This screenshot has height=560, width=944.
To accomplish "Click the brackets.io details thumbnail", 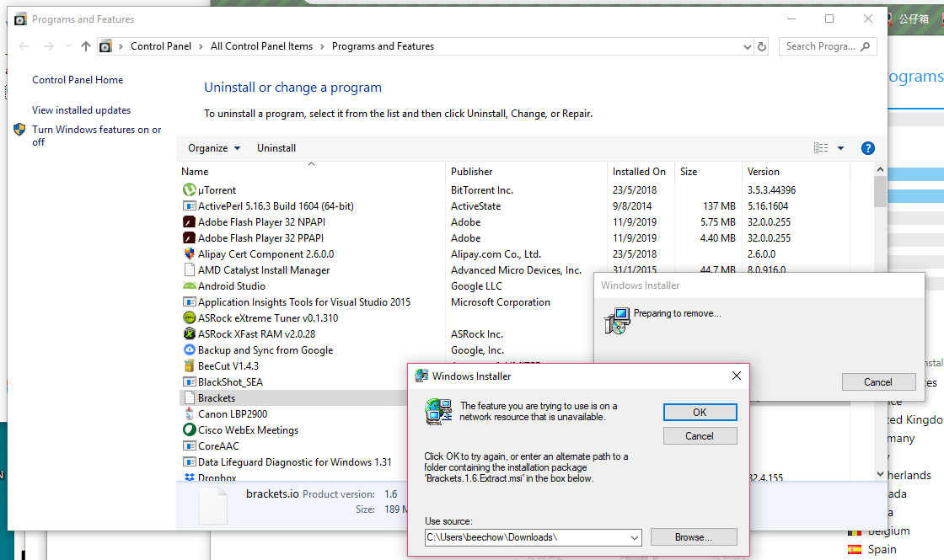I will [x=213, y=505].
